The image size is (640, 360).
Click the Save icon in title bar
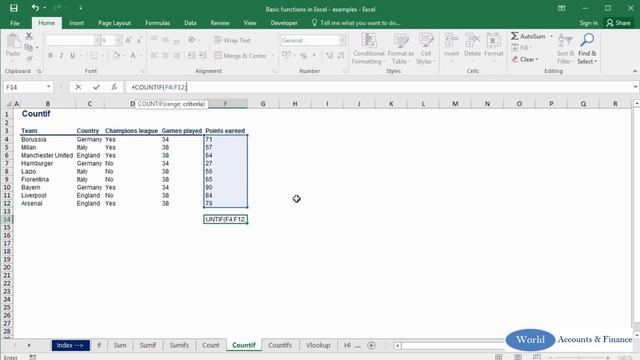[x=13, y=8]
